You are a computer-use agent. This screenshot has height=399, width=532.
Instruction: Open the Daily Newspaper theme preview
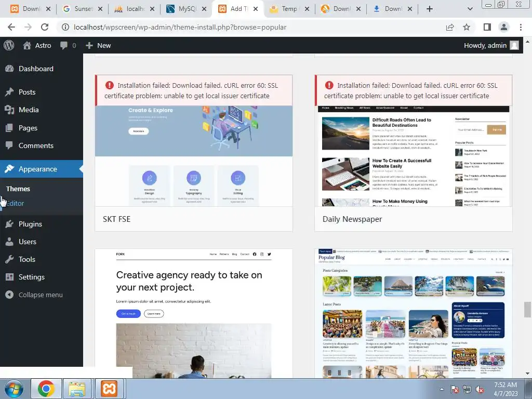pyautogui.click(x=413, y=156)
